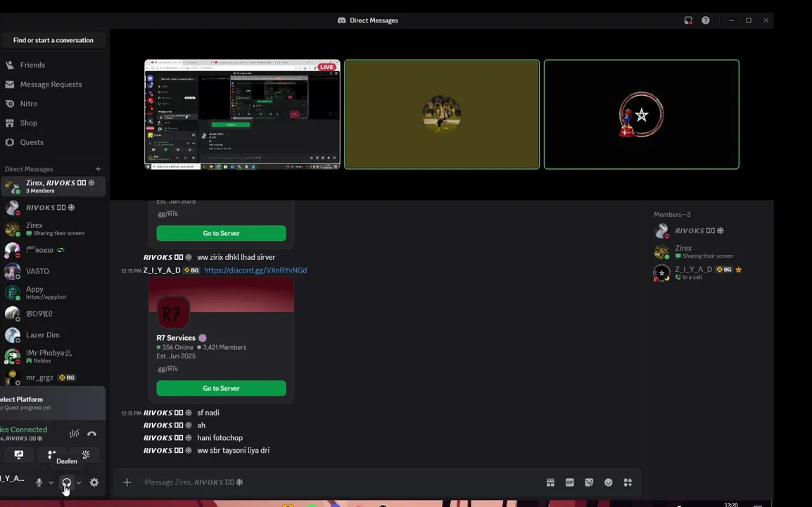812x507 pixels.
Task: Open DM with Zirex sharing their screen
Action: pyautogui.click(x=53, y=229)
